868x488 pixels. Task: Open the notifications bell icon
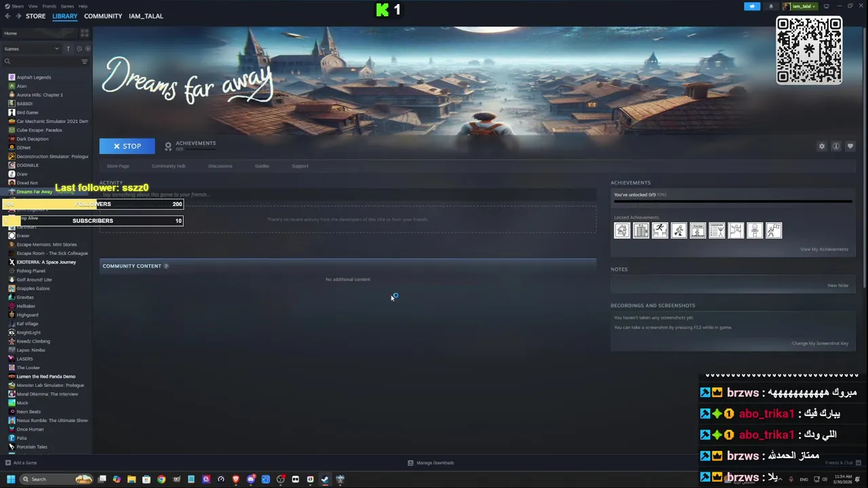pyautogui.click(x=771, y=6)
